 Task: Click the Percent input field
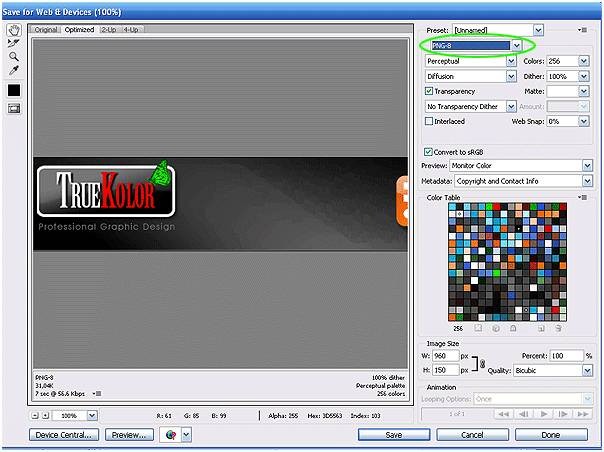pos(566,356)
